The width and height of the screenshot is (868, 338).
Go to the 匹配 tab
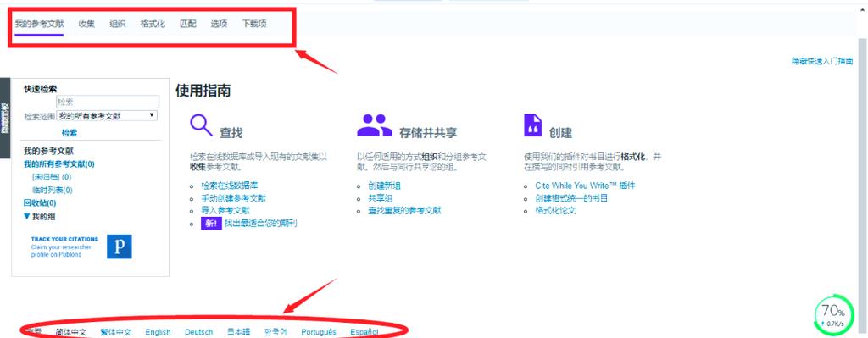(187, 24)
